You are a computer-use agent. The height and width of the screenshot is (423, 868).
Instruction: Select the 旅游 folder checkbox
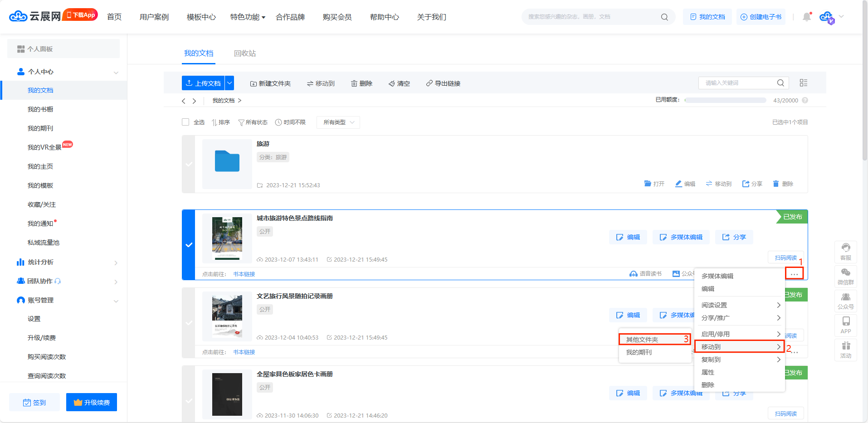point(189,164)
